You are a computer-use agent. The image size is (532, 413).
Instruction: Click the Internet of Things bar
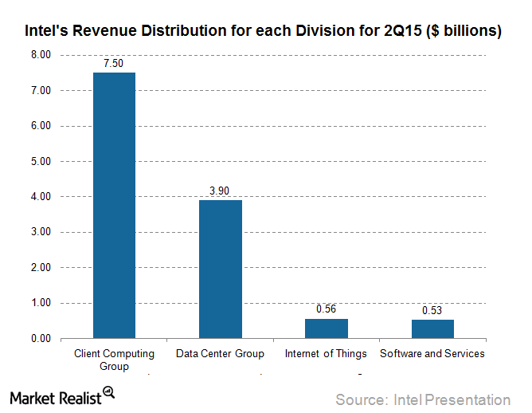coord(327,328)
